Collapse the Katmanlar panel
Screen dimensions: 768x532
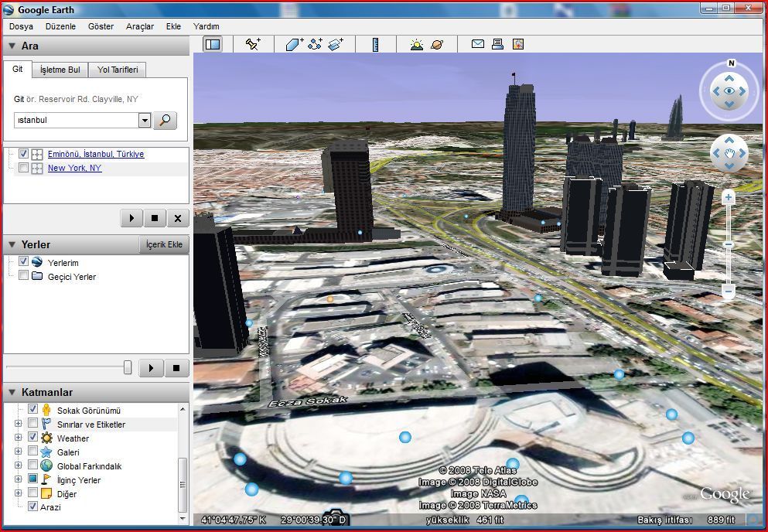click(x=12, y=392)
